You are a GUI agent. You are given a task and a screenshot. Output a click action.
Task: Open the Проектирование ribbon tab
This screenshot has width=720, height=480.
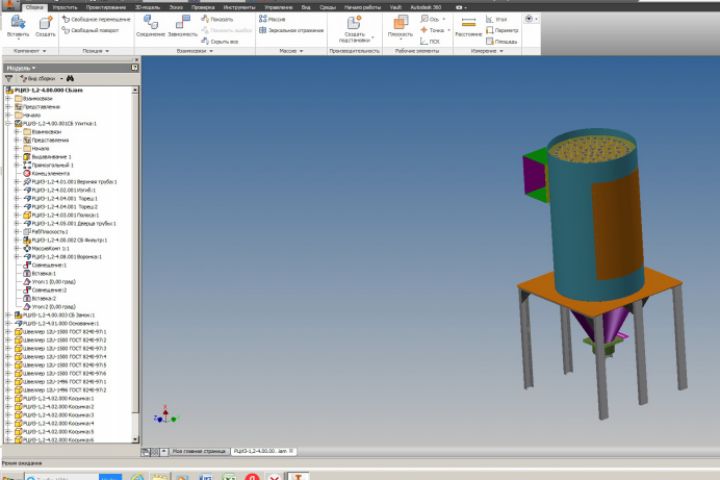(x=106, y=7)
